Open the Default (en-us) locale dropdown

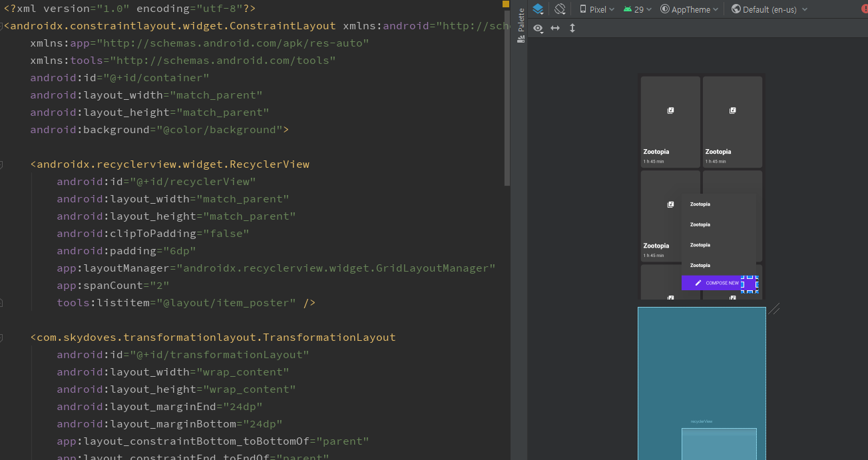point(769,9)
